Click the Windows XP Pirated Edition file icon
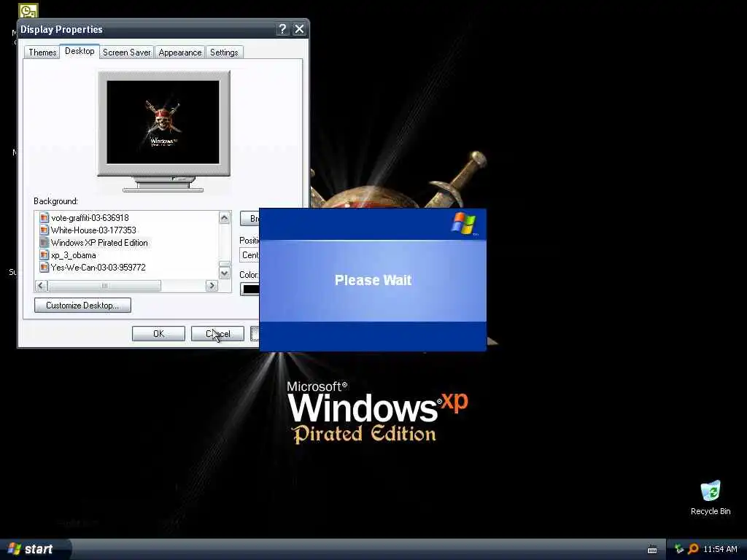 point(44,242)
